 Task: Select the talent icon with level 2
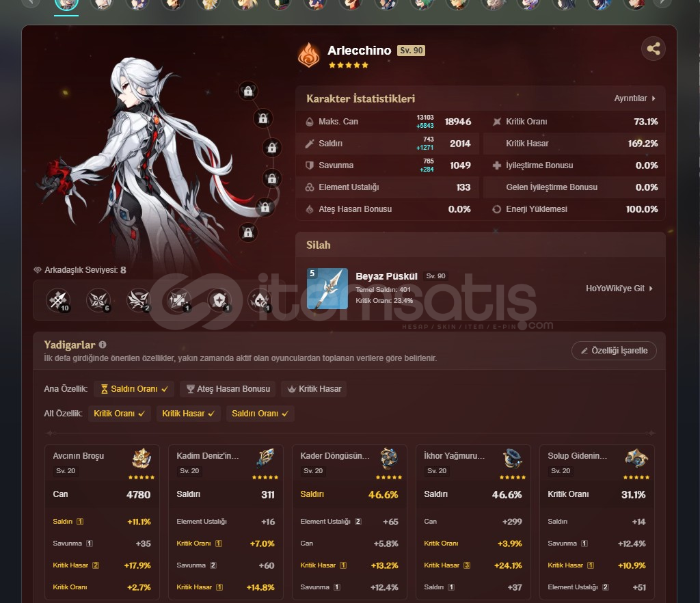[x=138, y=300]
